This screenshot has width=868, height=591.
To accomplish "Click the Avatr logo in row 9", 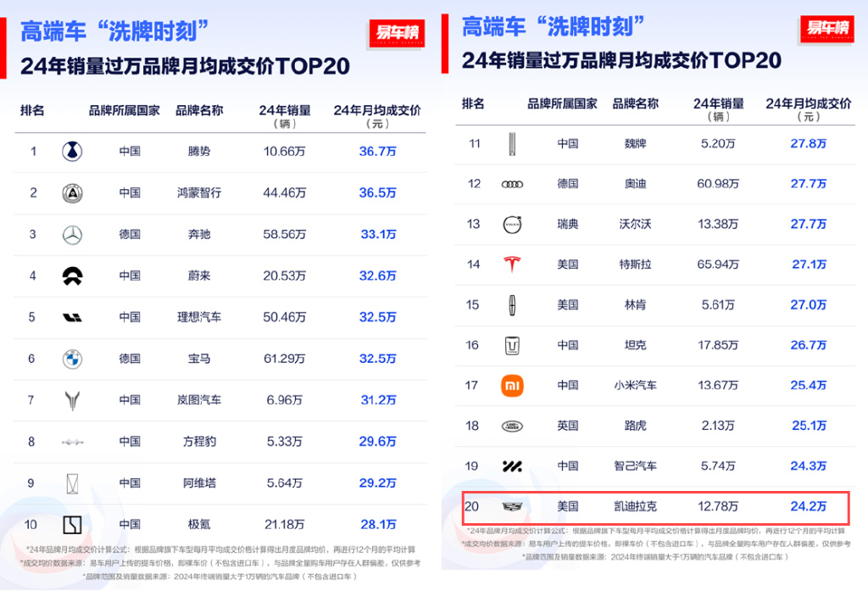I will 72,483.
